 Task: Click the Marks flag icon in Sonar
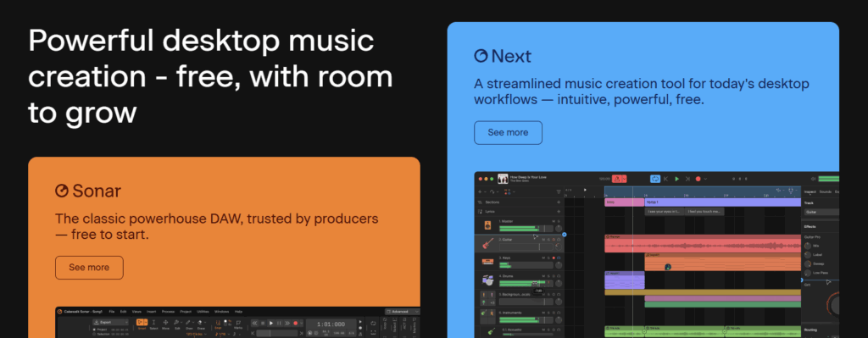pos(238,323)
